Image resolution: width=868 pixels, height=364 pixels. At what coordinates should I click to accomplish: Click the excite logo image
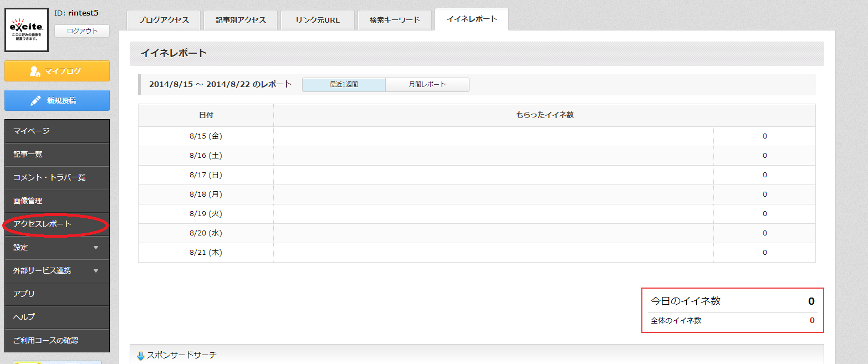coord(27,30)
